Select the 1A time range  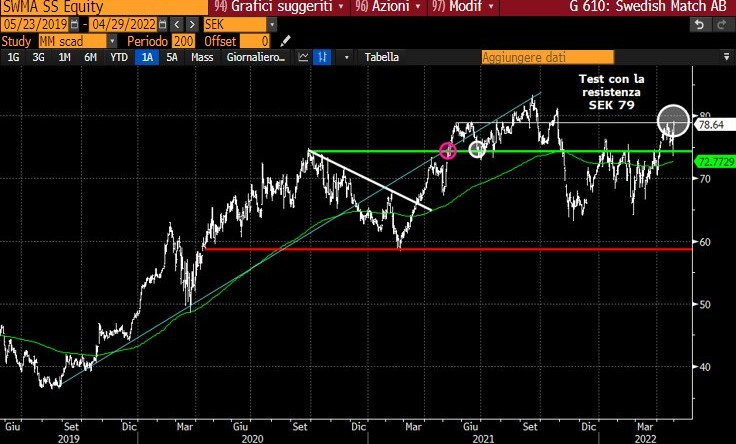pos(147,57)
